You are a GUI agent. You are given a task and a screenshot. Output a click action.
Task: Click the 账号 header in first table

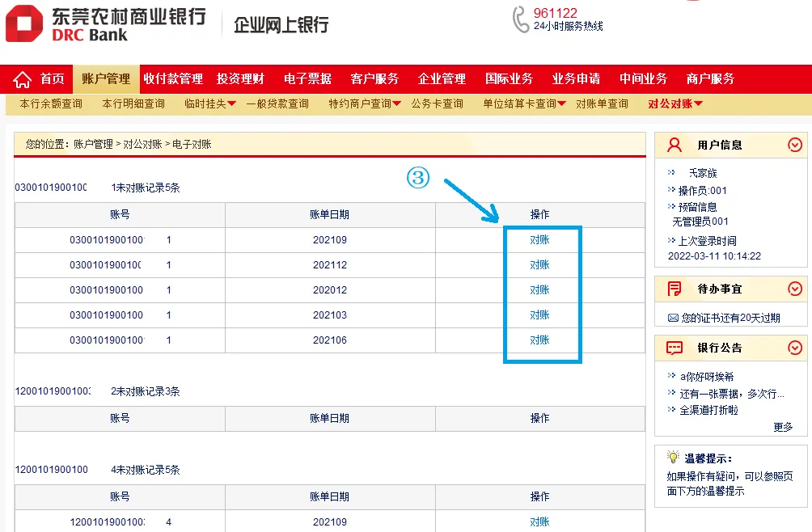(120, 215)
